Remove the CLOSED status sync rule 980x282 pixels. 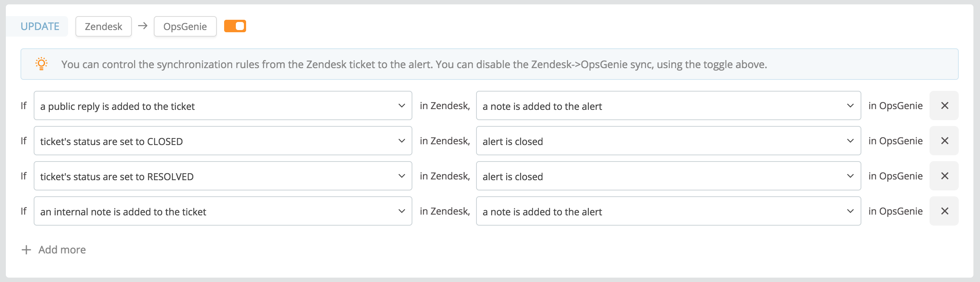(x=944, y=140)
